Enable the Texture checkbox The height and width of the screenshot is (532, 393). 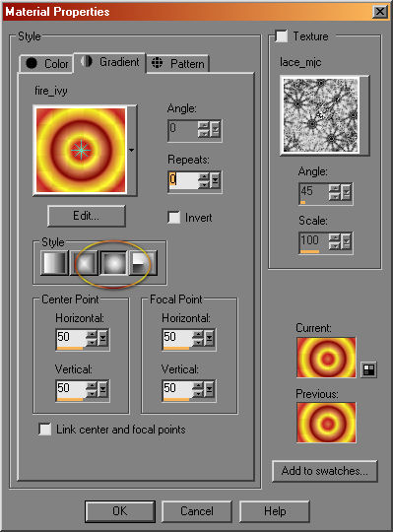pos(282,36)
